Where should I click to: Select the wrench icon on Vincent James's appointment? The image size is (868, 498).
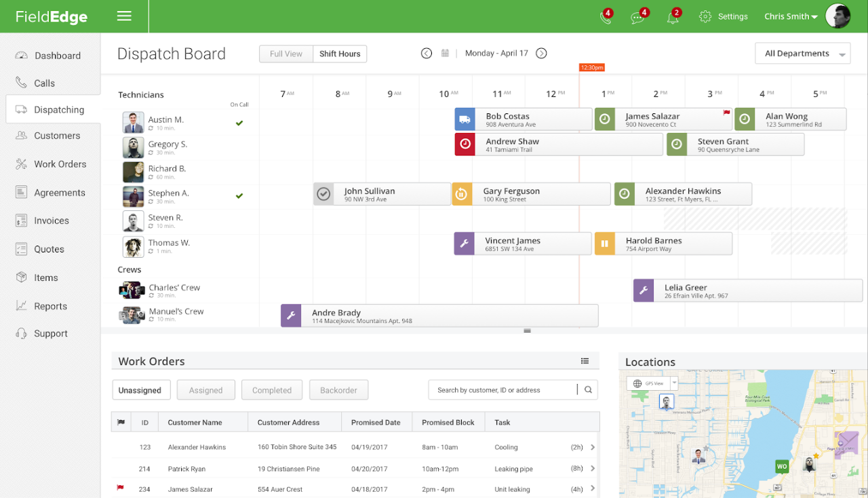(x=464, y=243)
